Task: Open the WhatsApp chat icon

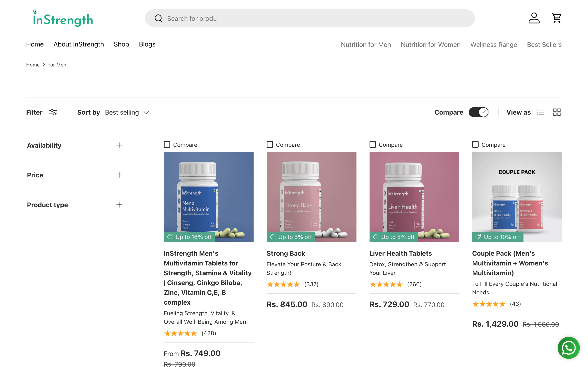Action: point(568,348)
